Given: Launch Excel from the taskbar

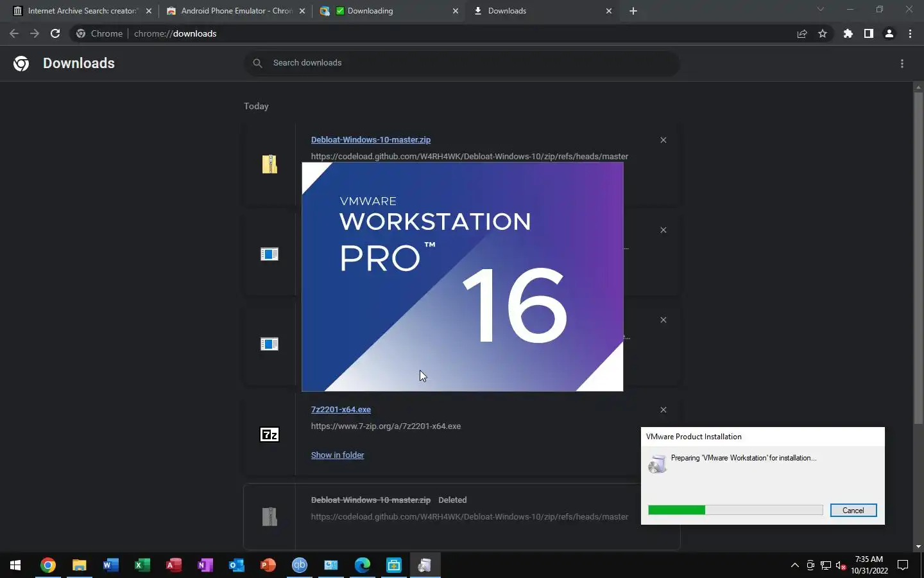Looking at the screenshot, I should click(x=142, y=565).
